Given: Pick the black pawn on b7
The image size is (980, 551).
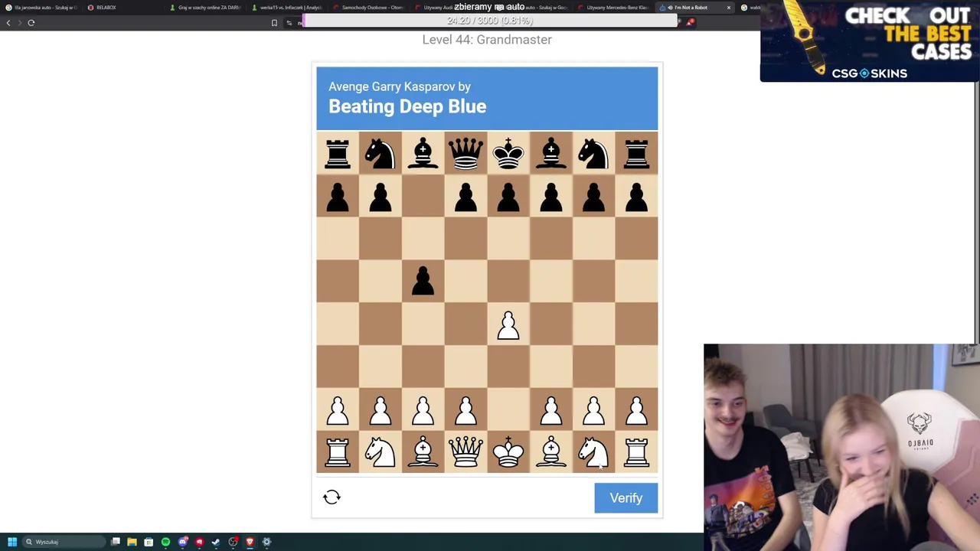Looking at the screenshot, I should (381, 197).
